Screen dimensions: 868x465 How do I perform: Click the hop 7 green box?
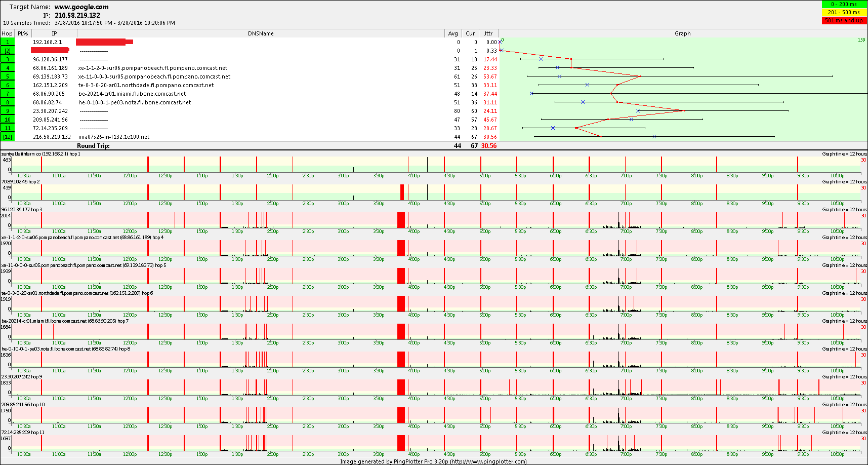click(x=8, y=94)
